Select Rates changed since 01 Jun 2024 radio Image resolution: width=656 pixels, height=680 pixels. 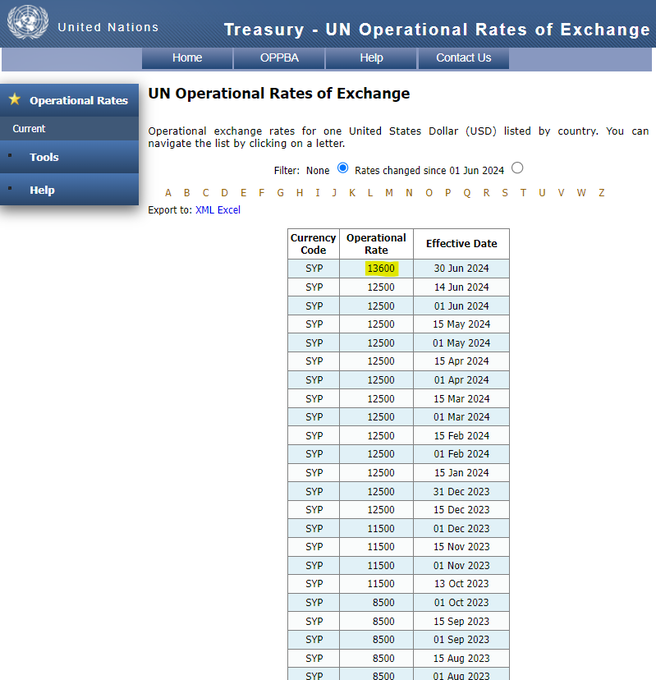(x=517, y=168)
